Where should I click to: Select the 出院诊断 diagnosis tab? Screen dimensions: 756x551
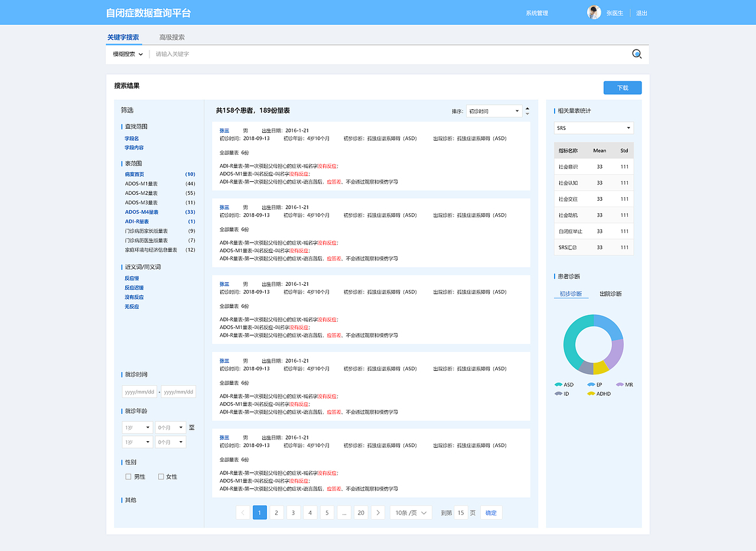[x=611, y=294]
